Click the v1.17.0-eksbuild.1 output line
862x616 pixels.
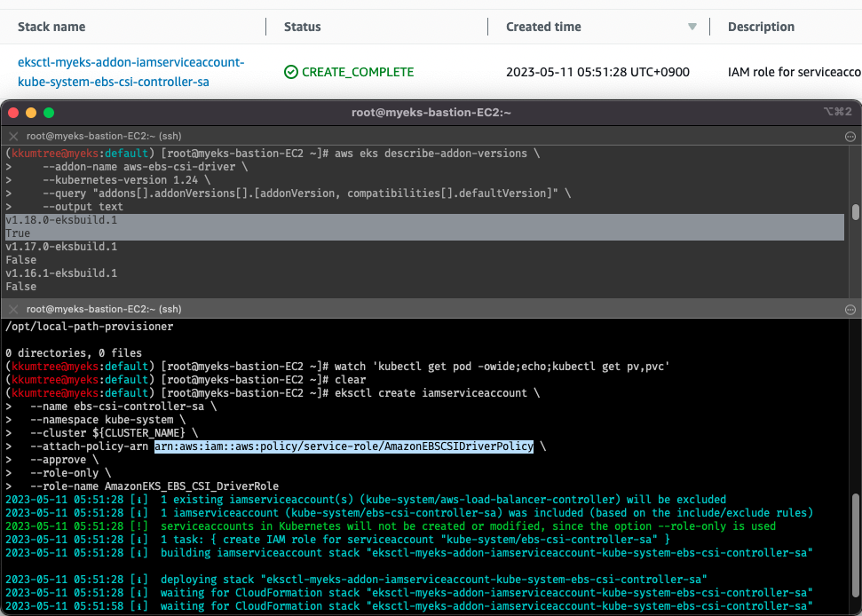(61, 247)
